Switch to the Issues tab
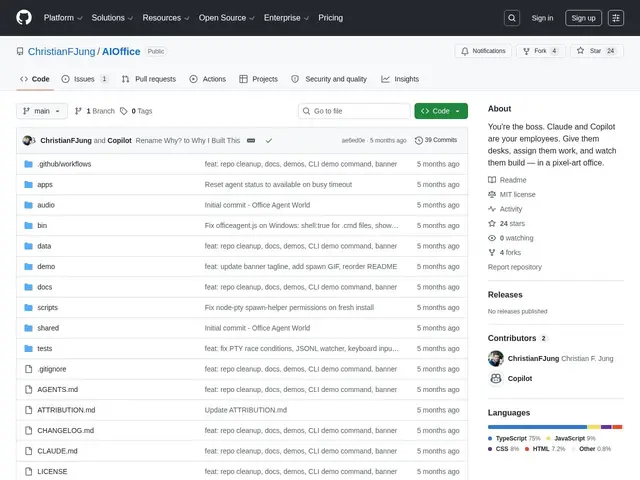The image size is (640, 480). [x=84, y=79]
